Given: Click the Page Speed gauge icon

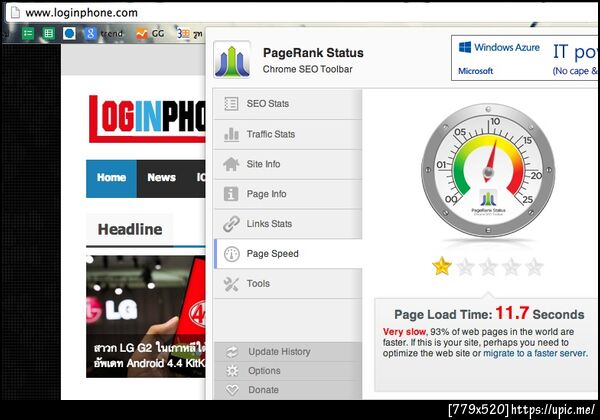Looking at the screenshot, I should click(232, 254).
